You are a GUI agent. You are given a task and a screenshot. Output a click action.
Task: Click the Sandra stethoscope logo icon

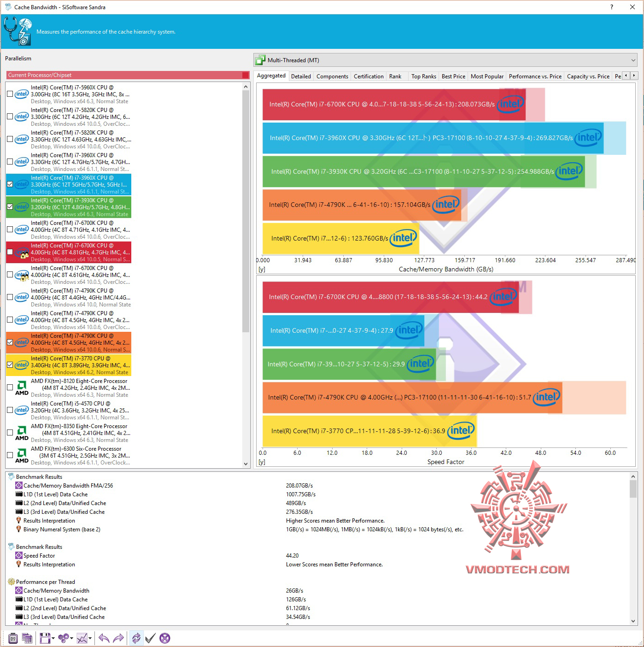pos(18,31)
